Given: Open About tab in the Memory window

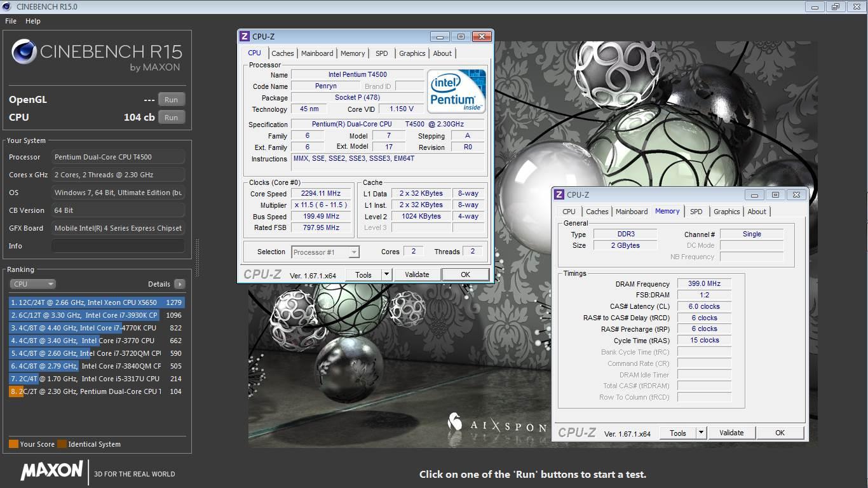Looking at the screenshot, I should pos(757,212).
